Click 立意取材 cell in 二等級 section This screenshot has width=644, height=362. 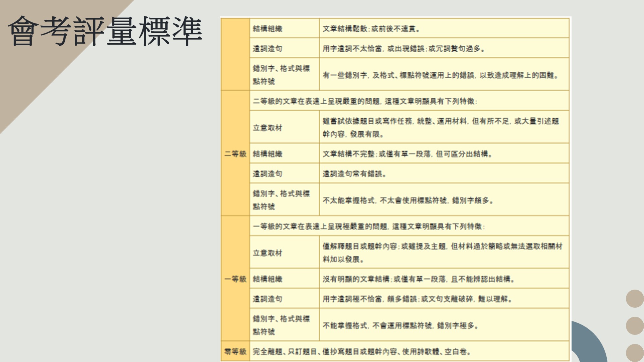(x=268, y=128)
